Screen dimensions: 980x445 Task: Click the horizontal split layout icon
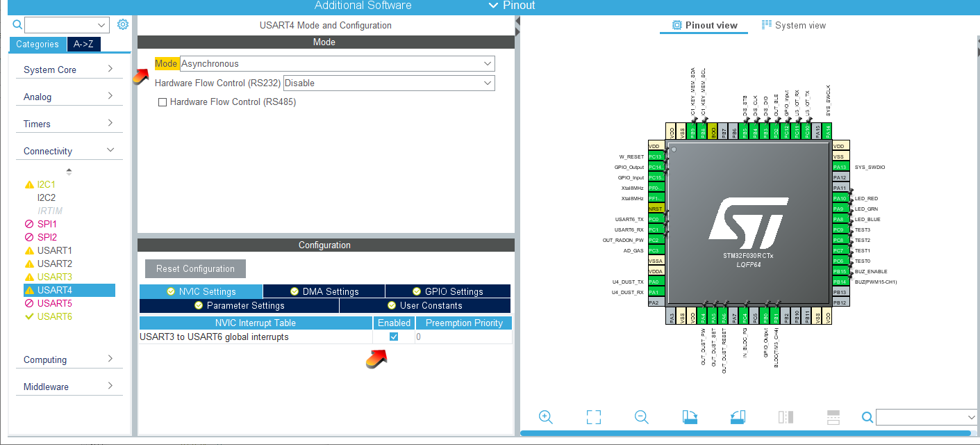(833, 416)
